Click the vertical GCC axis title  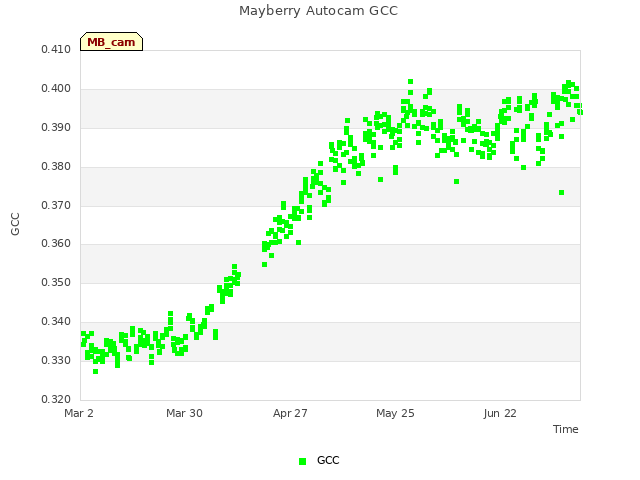(x=15, y=224)
